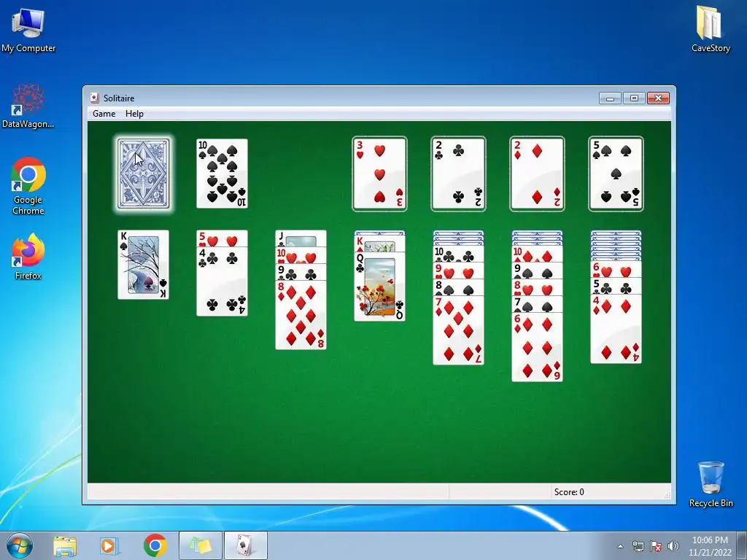
Task: Open Chrome from the taskbar
Action: [155, 545]
